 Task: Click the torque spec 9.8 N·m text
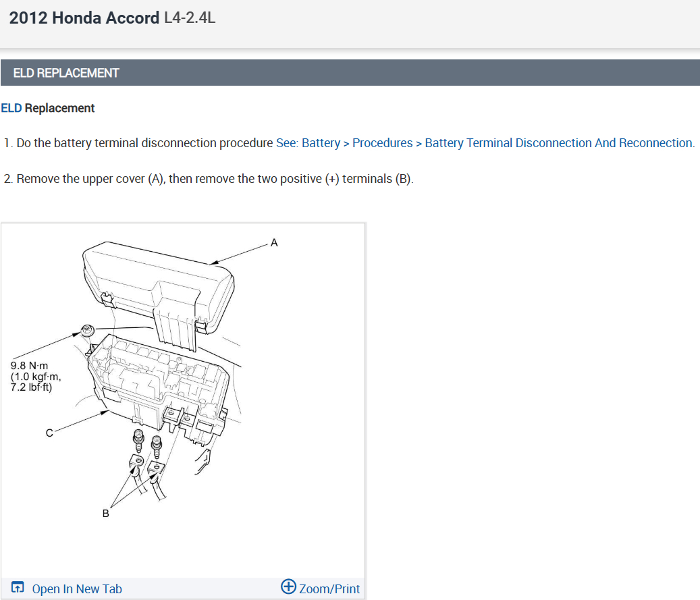36,377
